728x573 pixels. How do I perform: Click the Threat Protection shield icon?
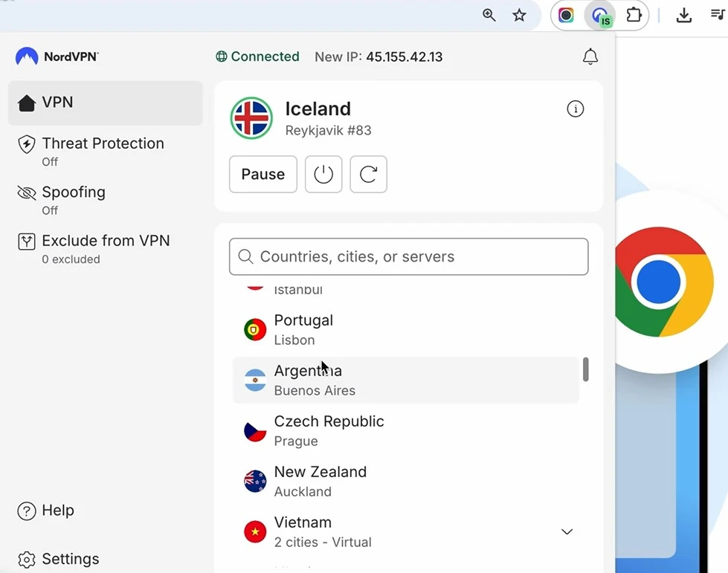pos(27,144)
